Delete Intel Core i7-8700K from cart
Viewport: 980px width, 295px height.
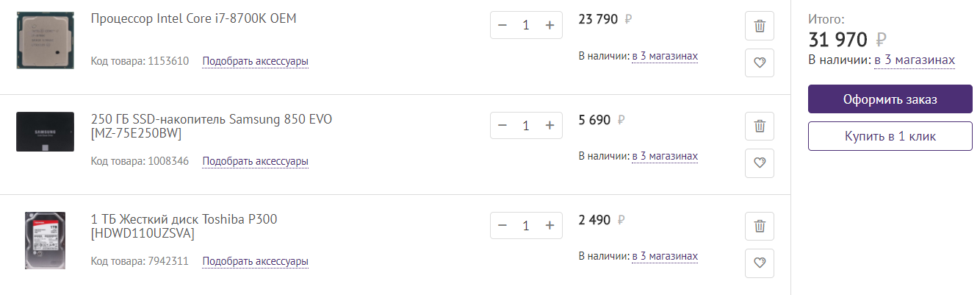click(760, 26)
